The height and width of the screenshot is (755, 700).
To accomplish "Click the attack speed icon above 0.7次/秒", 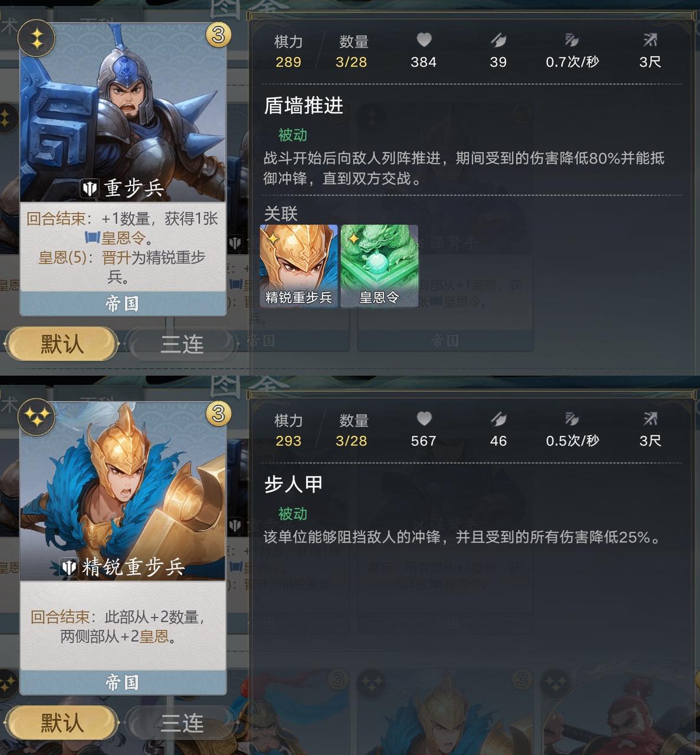I will point(571,40).
